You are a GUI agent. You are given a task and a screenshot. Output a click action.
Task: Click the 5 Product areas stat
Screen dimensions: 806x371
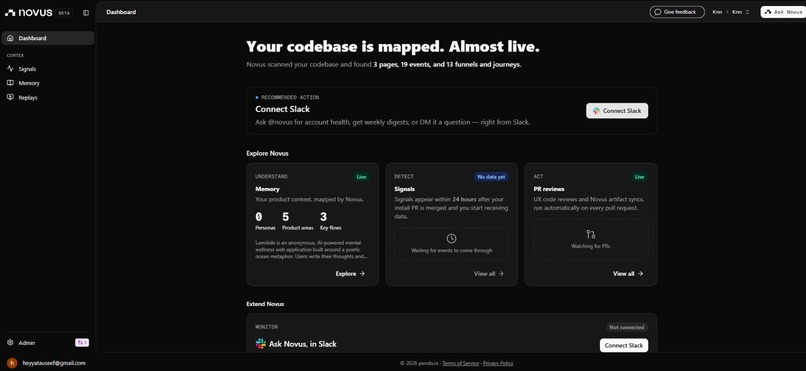point(298,221)
